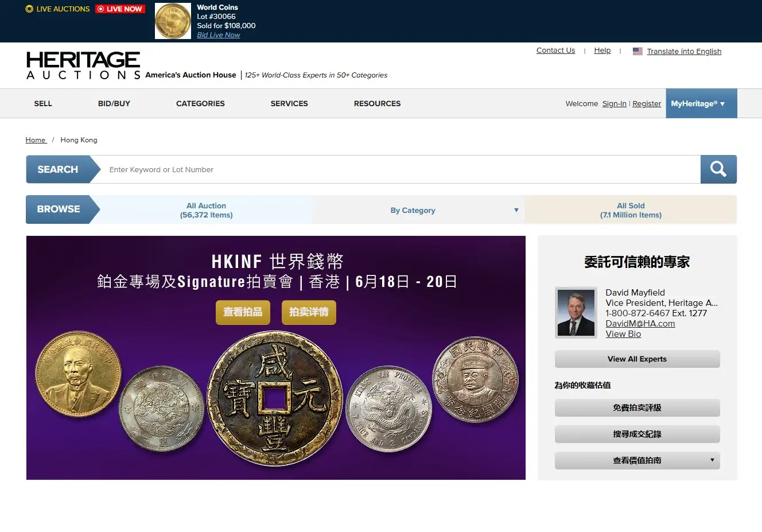Click the DavidM@HA.com email link
This screenshot has height=532, width=762.
point(640,324)
